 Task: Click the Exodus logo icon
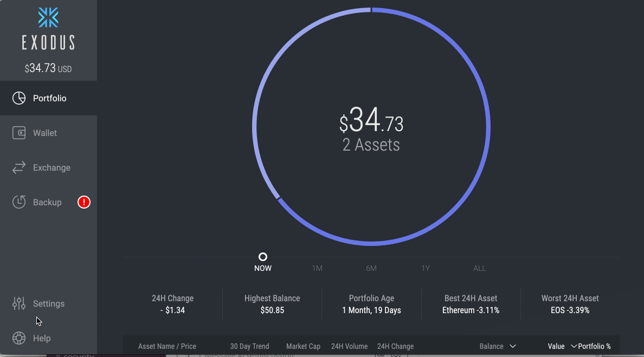(x=48, y=18)
